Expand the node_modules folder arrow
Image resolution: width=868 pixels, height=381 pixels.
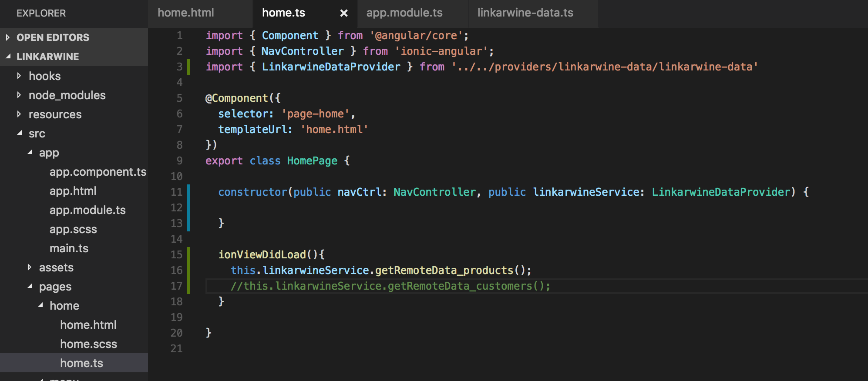tap(19, 95)
